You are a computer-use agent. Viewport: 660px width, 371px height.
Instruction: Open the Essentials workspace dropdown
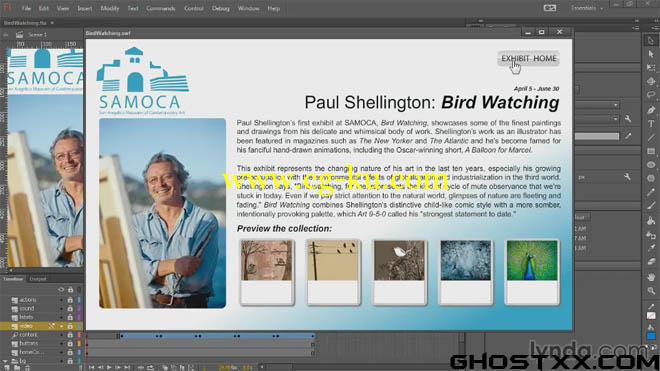pos(587,8)
